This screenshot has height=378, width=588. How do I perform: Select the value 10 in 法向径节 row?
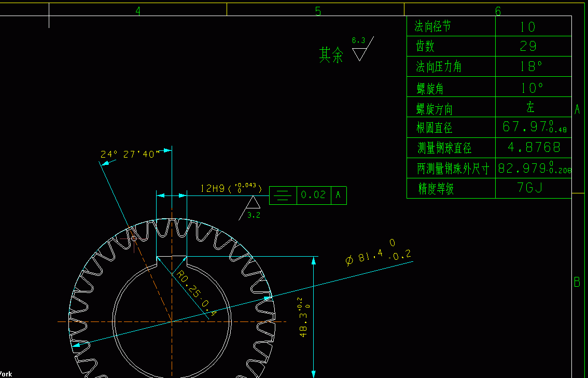point(528,26)
